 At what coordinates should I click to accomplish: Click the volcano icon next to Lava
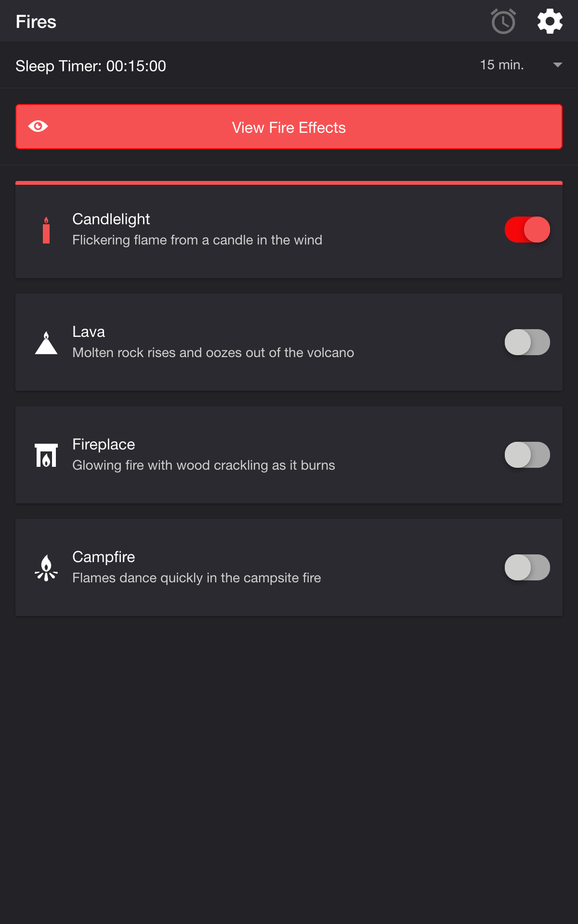click(x=46, y=342)
